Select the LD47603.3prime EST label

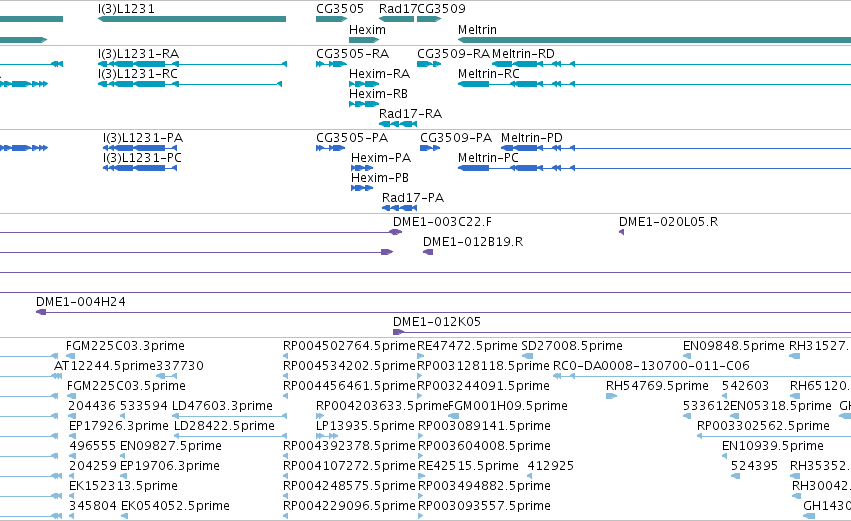pos(222,406)
